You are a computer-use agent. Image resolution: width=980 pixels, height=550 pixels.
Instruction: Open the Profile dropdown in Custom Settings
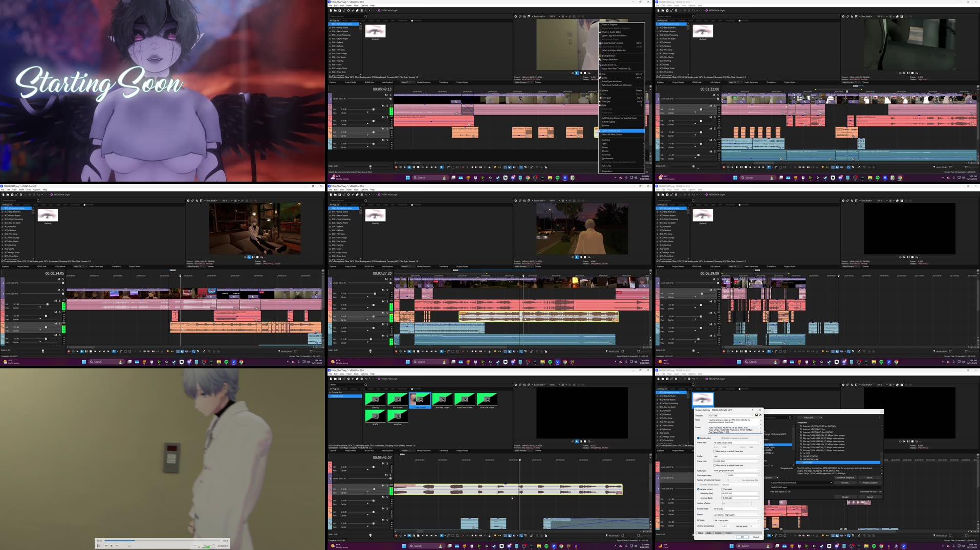736,456
